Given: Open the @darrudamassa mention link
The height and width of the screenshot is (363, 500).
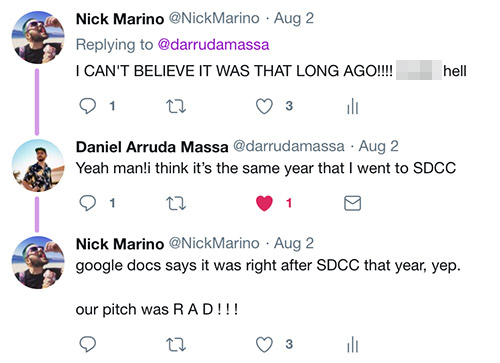Looking at the screenshot, I should pos(213,45).
